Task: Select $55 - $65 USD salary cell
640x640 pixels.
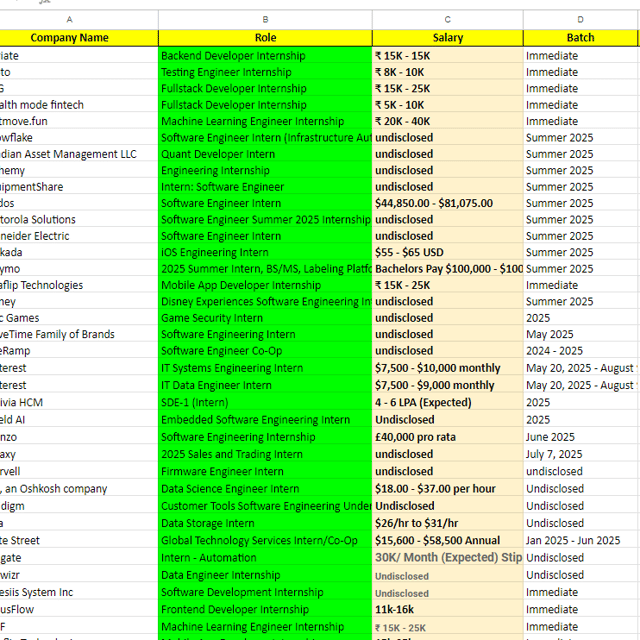Action: pyautogui.click(x=448, y=252)
